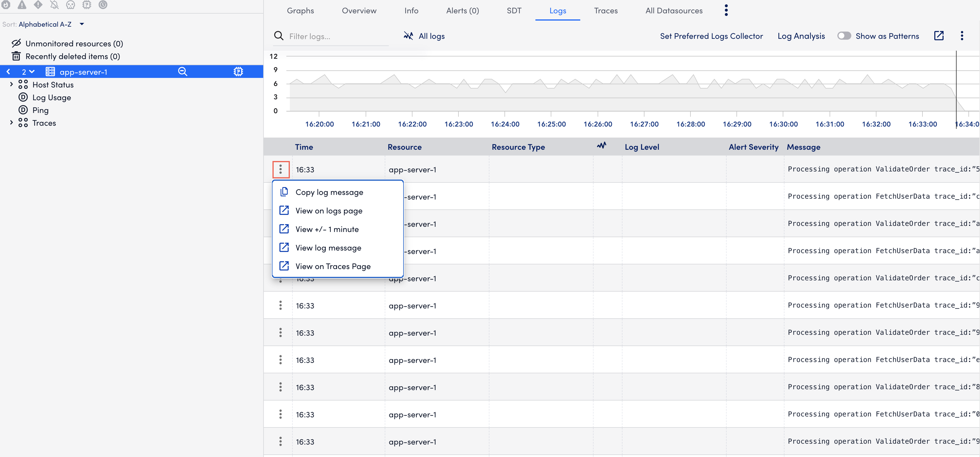
Task: Click the clock SDT filter icon
Action: tap(103, 5)
